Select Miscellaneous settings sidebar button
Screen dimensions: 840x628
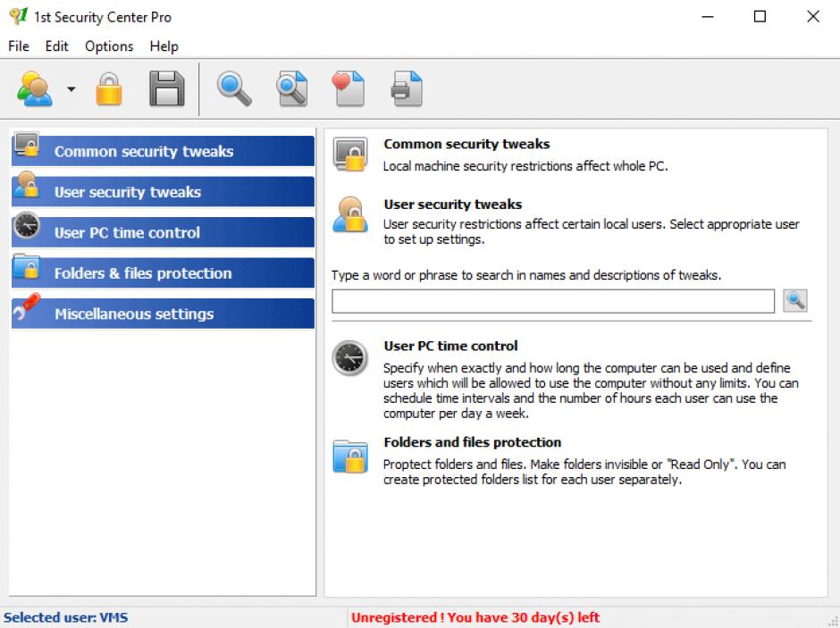(x=163, y=314)
